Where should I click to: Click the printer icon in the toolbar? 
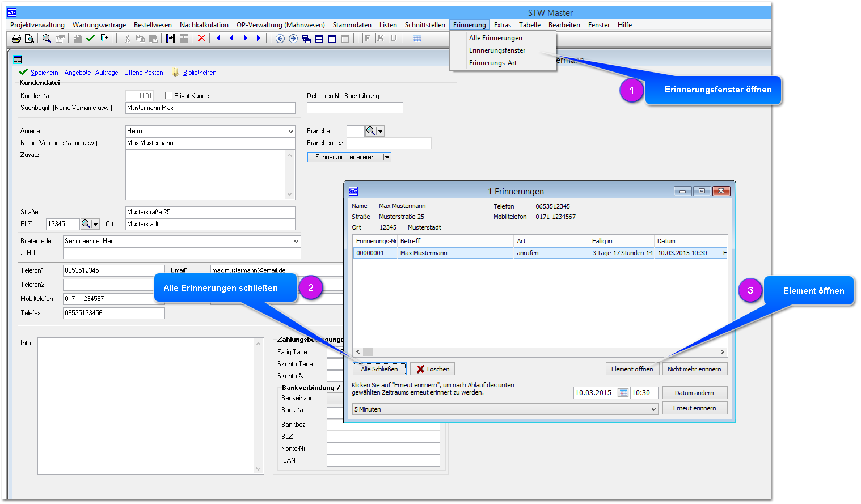16,39
